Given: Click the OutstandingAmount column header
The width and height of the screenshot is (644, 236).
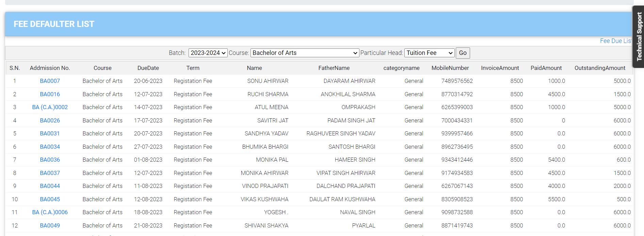Looking at the screenshot, I should coord(600,68).
